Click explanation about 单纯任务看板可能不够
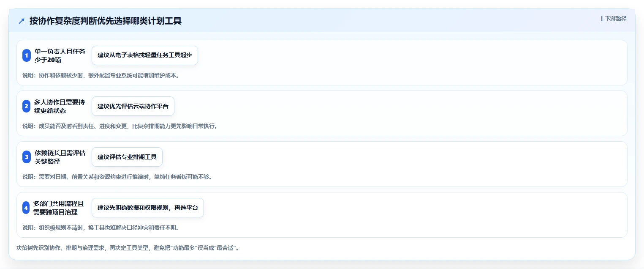The image size is (644, 269). [117, 177]
